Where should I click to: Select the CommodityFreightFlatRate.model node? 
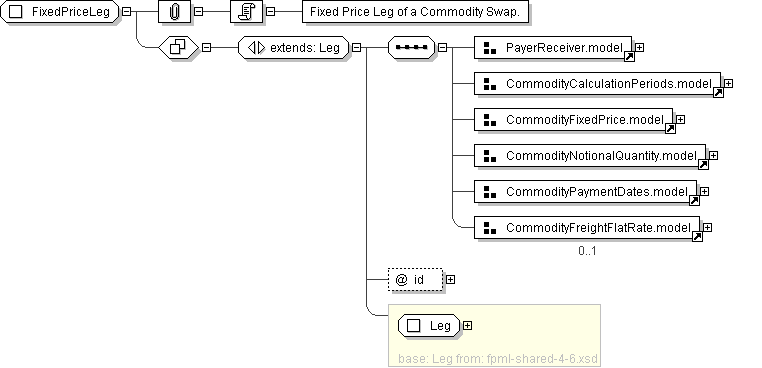(587, 228)
